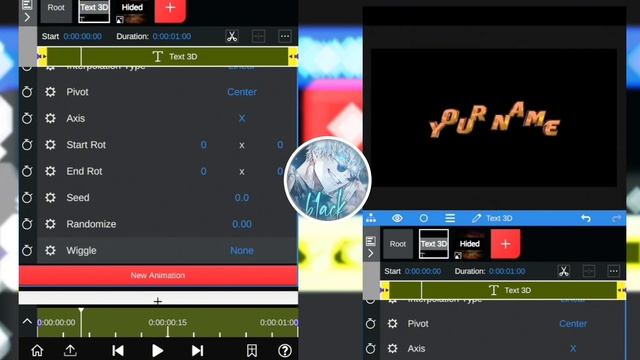Image resolution: width=640 pixels, height=360 pixels.
Task: Collapse the timeline with the up chevron
Action: pyautogui.click(x=27, y=322)
